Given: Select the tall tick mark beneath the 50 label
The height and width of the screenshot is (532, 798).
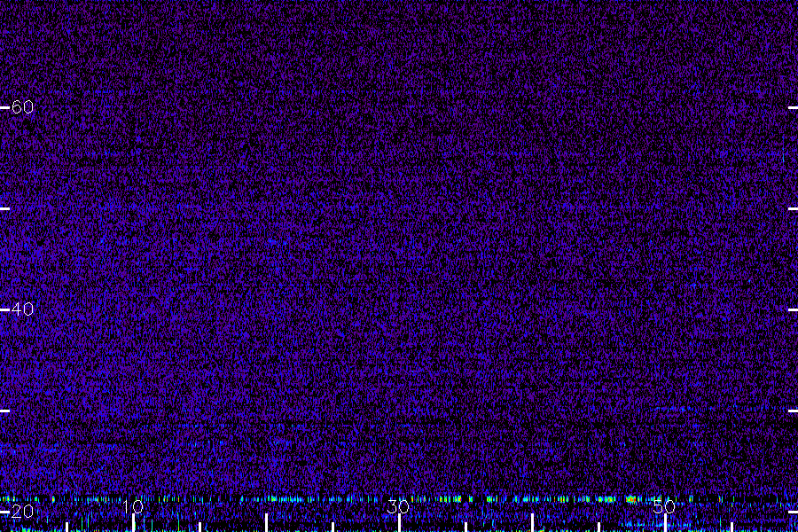Looking at the screenshot, I should pyautogui.click(x=665, y=523).
